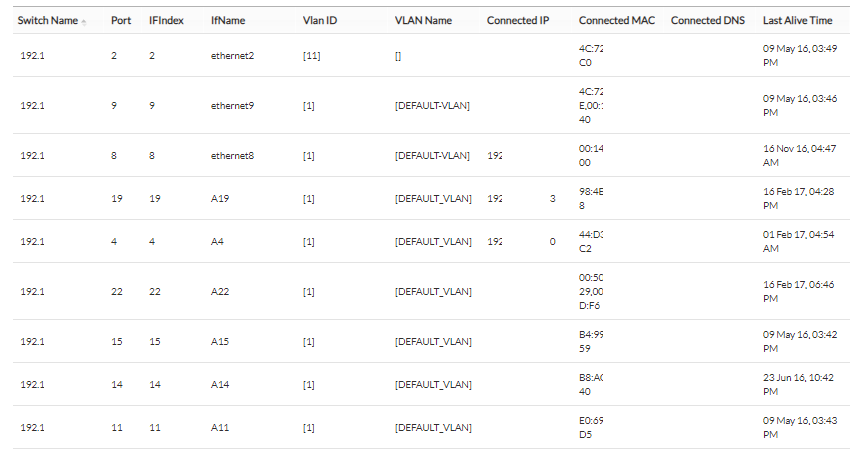Click the ethernet9 interface name
Image resolution: width=864 pixels, height=455 pixels.
coord(232,105)
